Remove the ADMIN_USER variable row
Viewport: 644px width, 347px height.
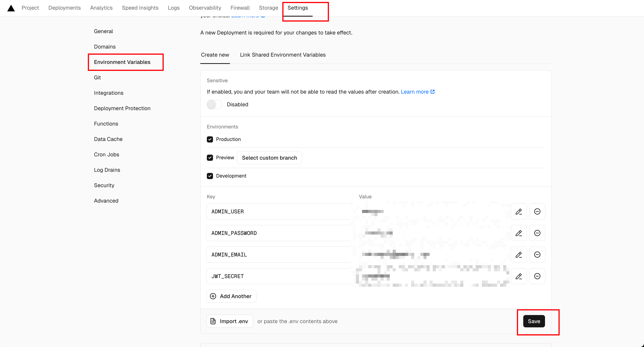pyautogui.click(x=537, y=211)
